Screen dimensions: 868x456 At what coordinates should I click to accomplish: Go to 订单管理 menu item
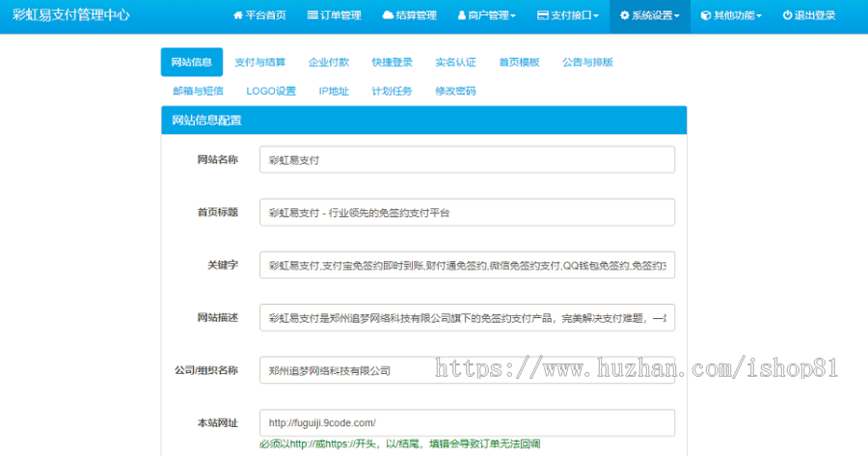tap(335, 15)
